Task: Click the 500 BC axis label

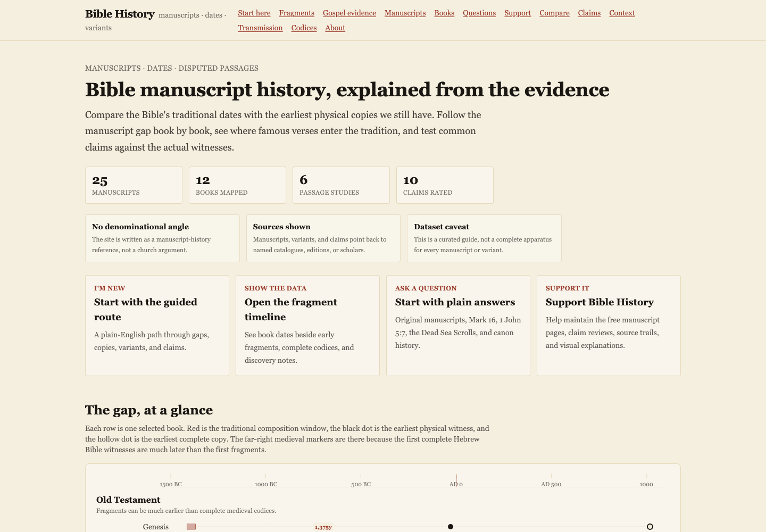Action: (x=361, y=484)
